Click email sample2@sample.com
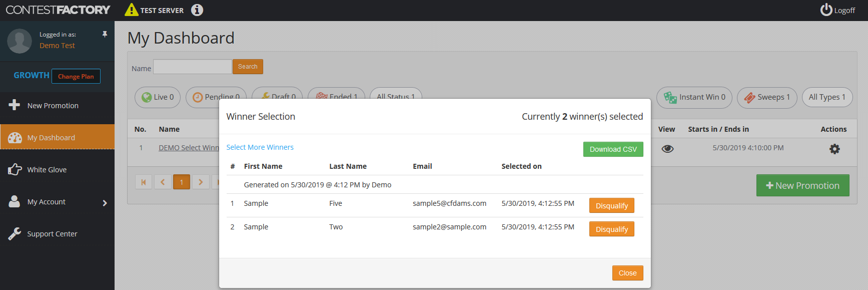This screenshot has height=290, width=868. [x=449, y=227]
